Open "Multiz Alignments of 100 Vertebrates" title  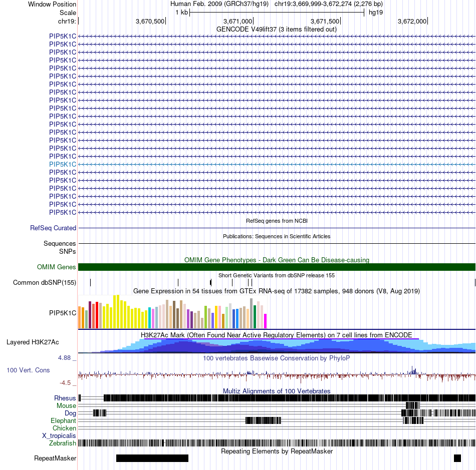point(277,391)
